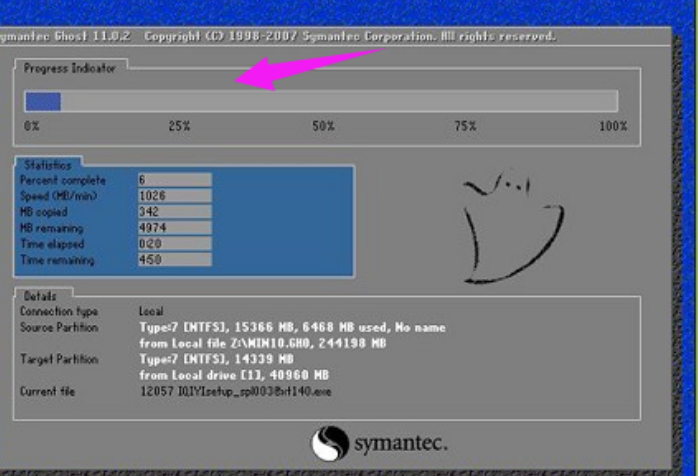This screenshot has height=476, width=698.
Task: Click the 'Source Partition' label
Action: pyautogui.click(x=59, y=327)
